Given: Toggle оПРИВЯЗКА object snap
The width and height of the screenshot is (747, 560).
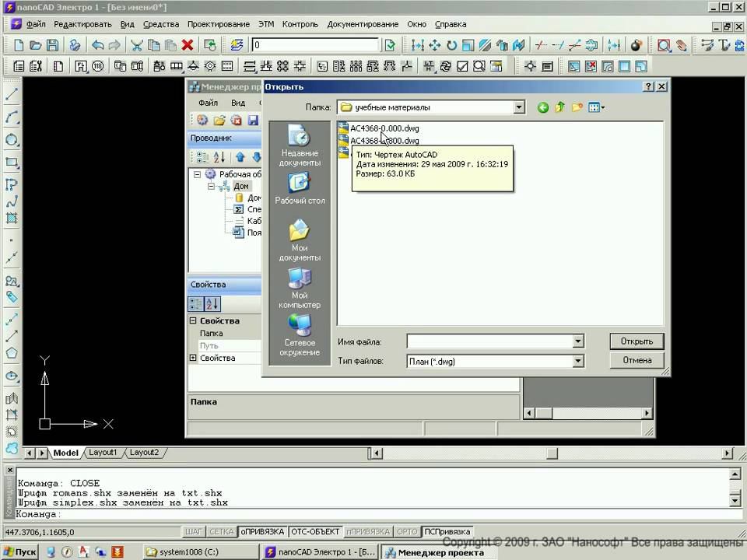Looking at the screenshot, I should coord(262,531).
